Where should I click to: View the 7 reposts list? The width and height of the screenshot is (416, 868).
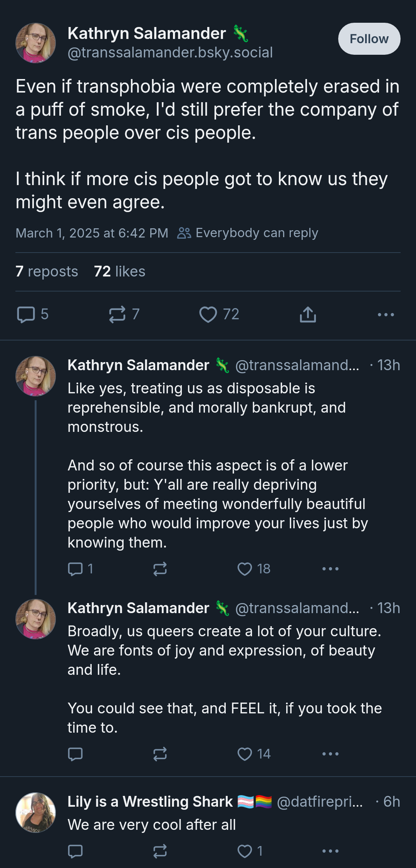pyautogui.click(x=47, y=271)
